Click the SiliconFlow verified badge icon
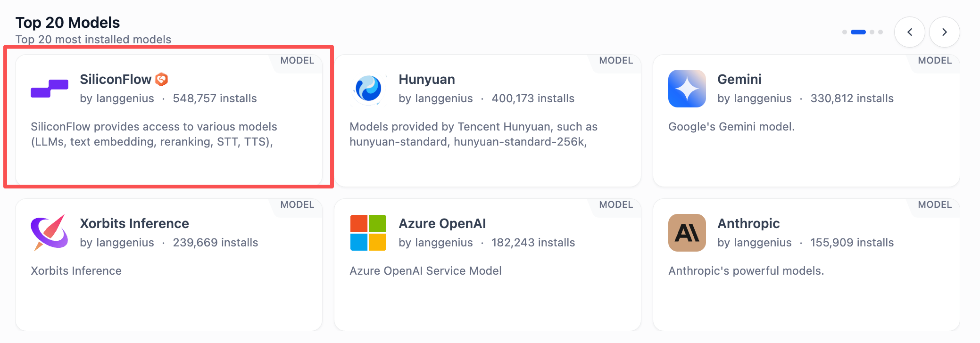The height and width of the screenshot is (343, 980). pos(162,79)
